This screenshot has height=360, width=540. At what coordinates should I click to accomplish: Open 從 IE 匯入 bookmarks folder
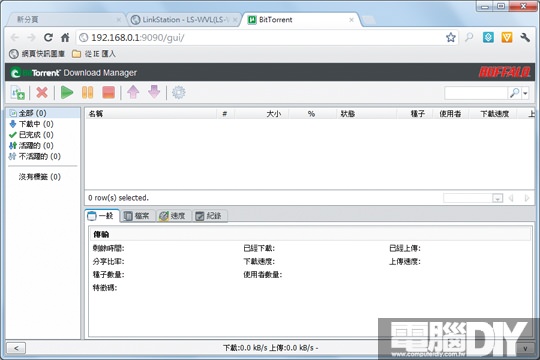click(94, 54)
